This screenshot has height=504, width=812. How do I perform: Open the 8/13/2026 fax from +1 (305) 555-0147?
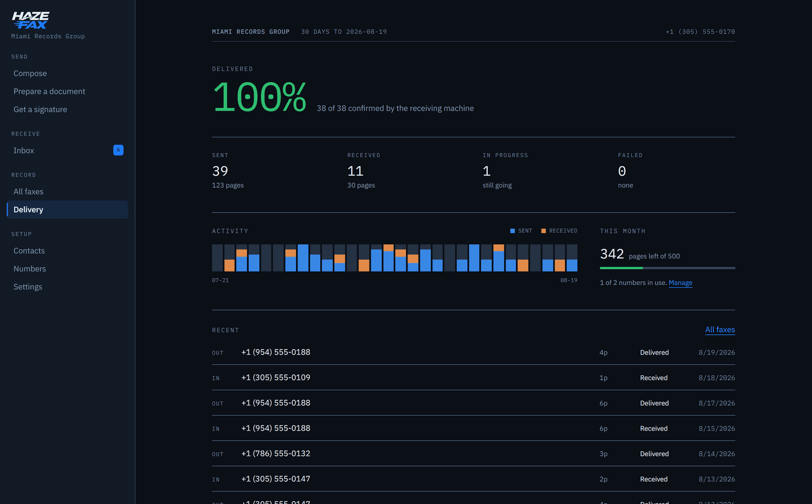tap(473, 479)
